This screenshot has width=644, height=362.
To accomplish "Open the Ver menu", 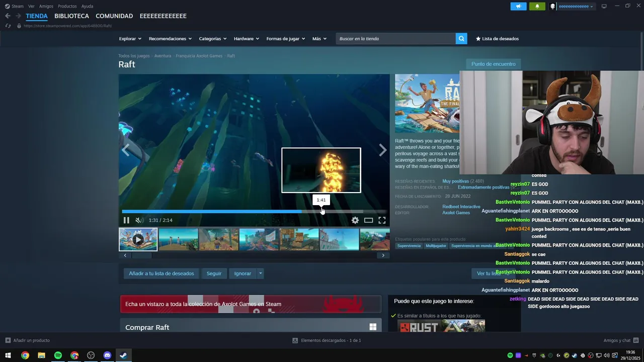I will coord(31,6).
